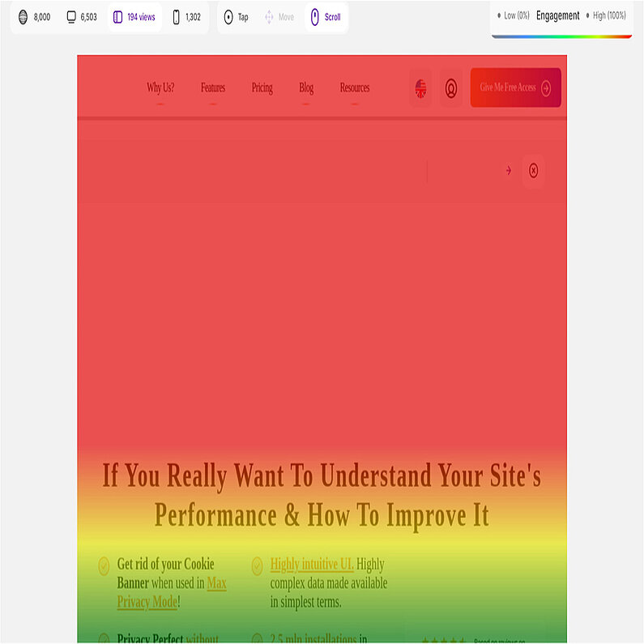The width and height of the screenshot is (644, 644).
Task: Go to the Pricing page
Action: pyautogui.click(x=262, y=87)
